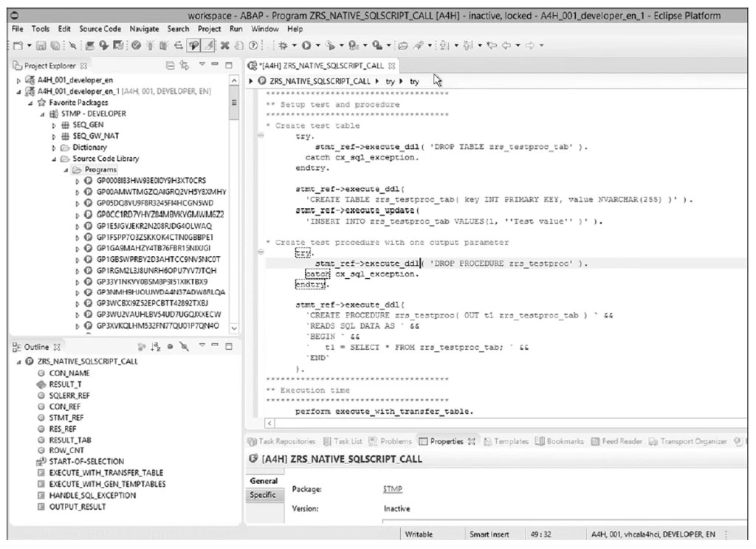Click the Favorite Packages star icon
756x549 pixels.
pyautogui.click(x=42, y=103)
